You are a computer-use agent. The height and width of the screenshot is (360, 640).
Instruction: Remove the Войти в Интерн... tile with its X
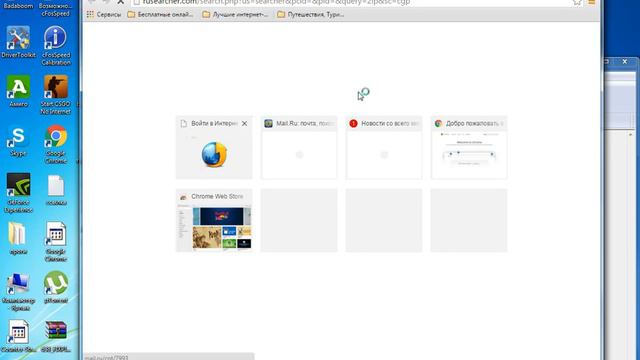244,123
